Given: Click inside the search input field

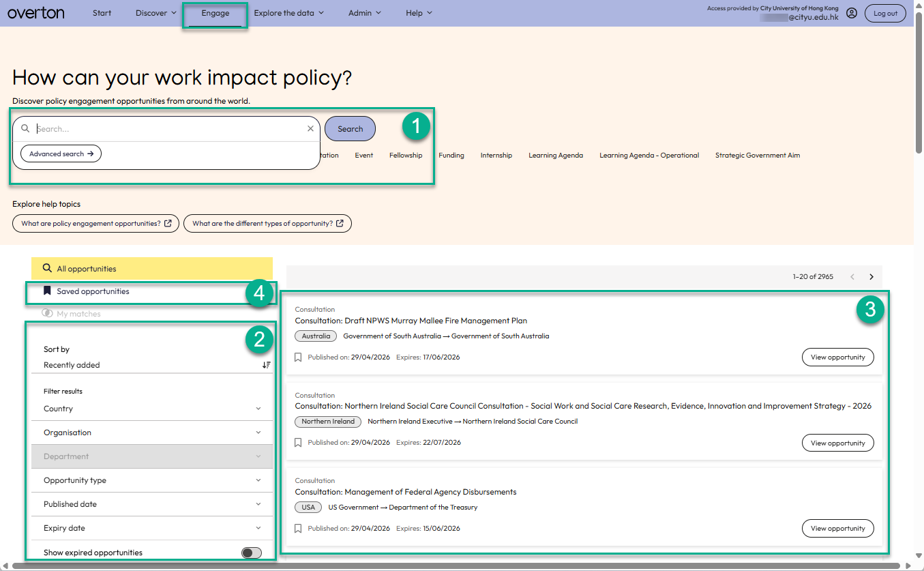Looking at the screenshot, I should [x=169, y=128].
